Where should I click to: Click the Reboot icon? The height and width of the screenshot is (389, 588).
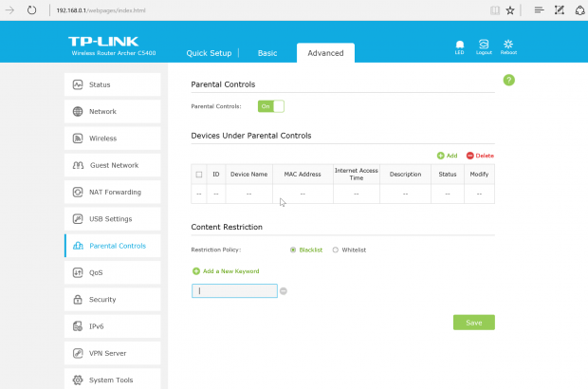point(508,45)
